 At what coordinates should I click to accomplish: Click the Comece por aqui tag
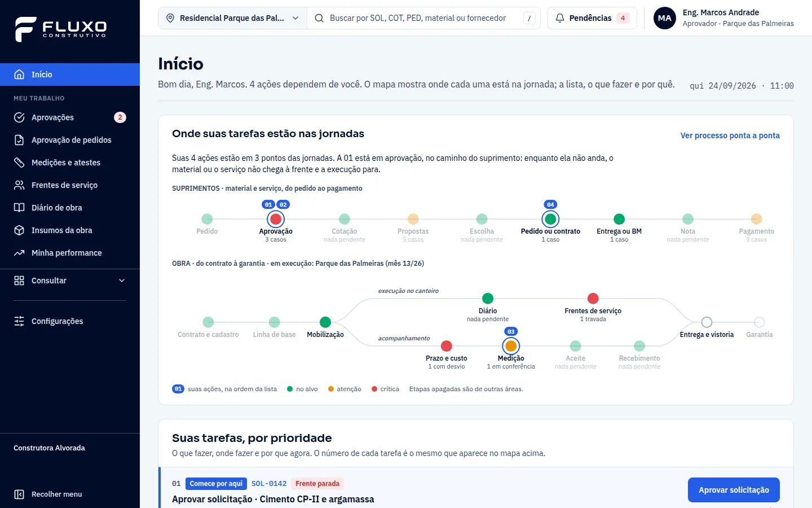coord(216,484)
